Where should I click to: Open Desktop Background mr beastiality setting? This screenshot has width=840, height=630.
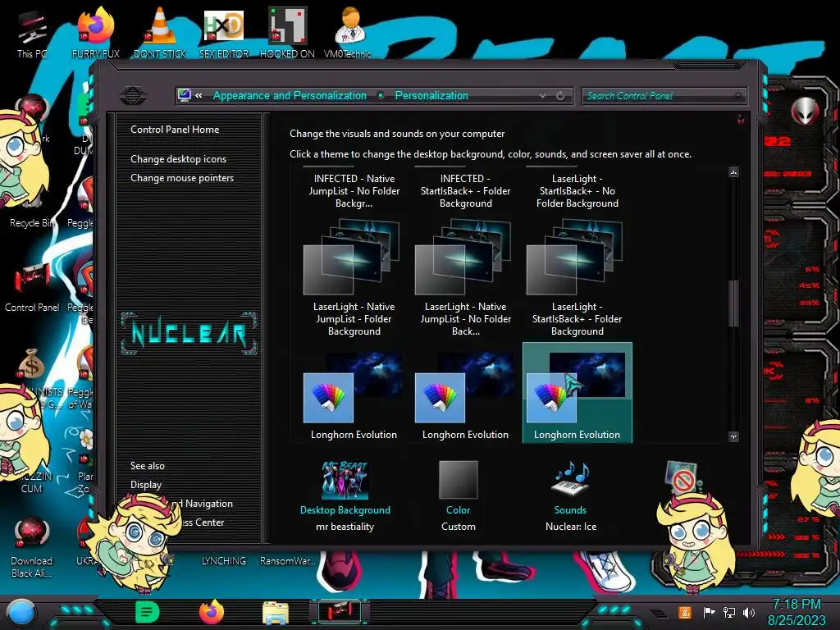345,496
